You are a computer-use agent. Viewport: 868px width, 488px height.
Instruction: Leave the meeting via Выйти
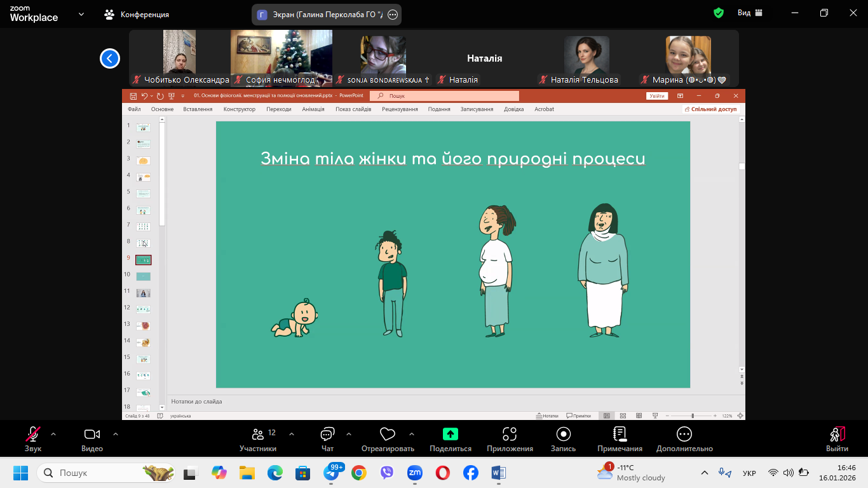coord(837,435)
